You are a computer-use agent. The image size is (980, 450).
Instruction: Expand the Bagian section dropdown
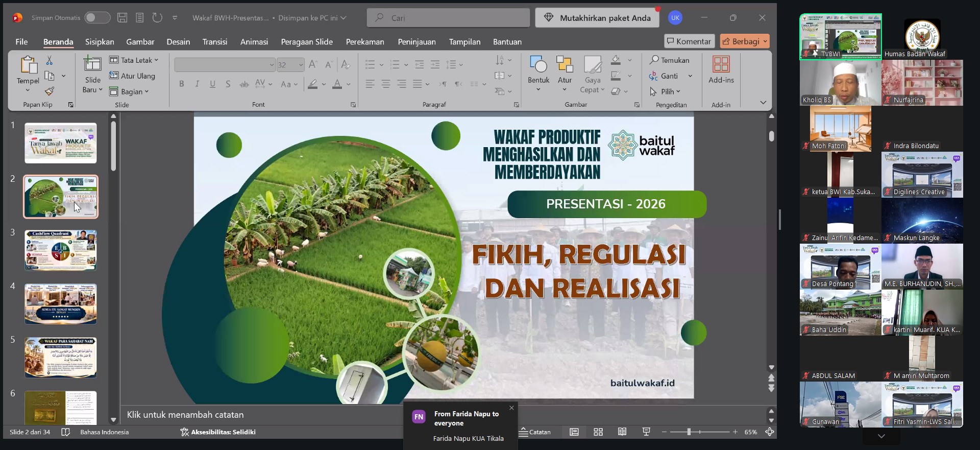pos(129,92)
